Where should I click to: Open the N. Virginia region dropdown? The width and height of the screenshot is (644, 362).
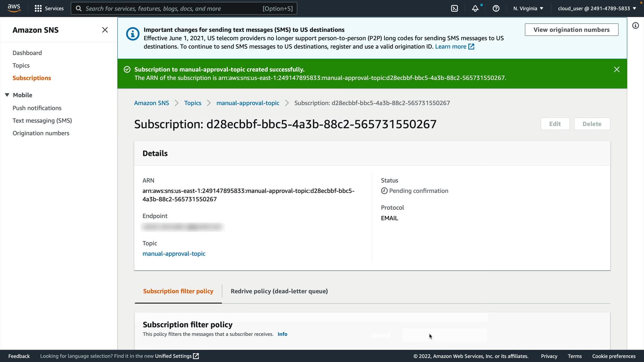(528, 8)
